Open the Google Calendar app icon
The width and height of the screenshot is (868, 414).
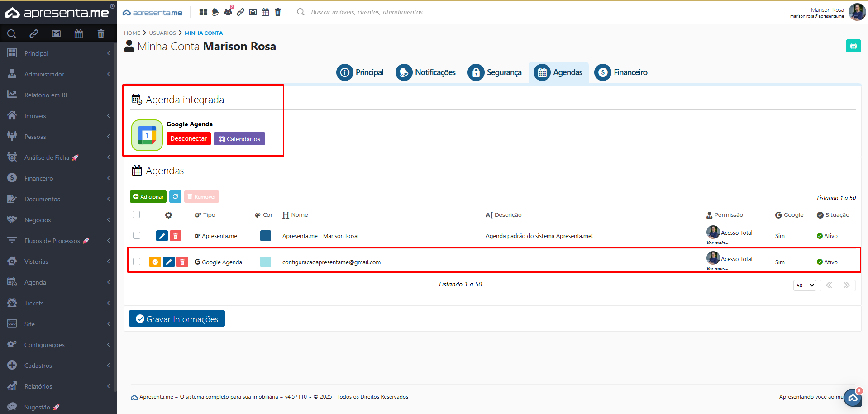[x=147, y=135]
